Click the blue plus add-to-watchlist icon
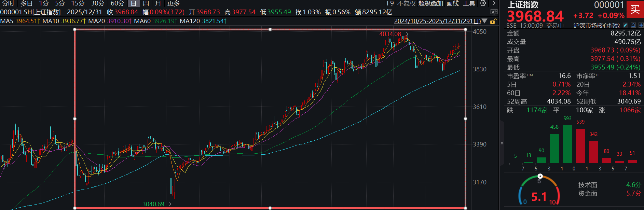This screenshot has height=210, width=644. 641,25
